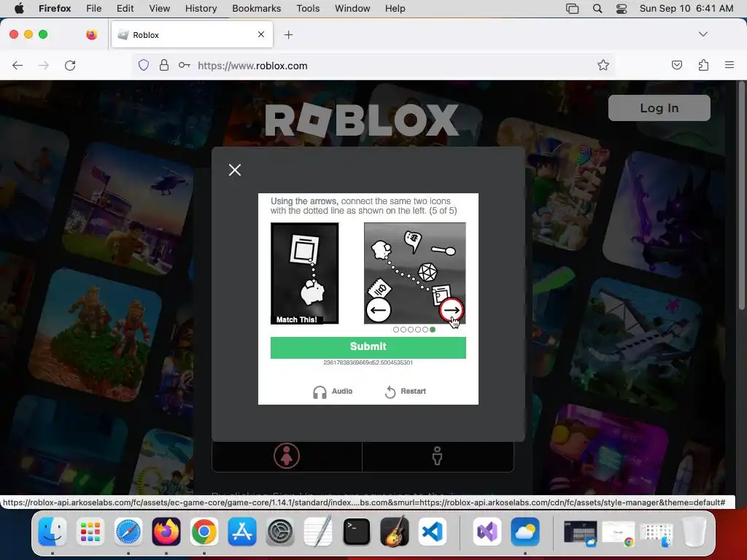Open Launchpad from the Dock
Viewport: 747px width, 560px height.
click(x=90, y=532)
